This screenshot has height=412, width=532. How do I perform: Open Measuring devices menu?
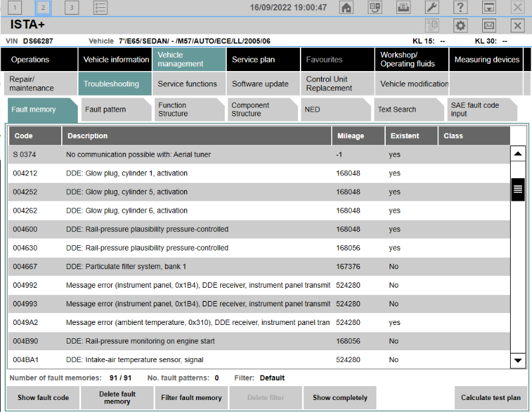[486, 59]
